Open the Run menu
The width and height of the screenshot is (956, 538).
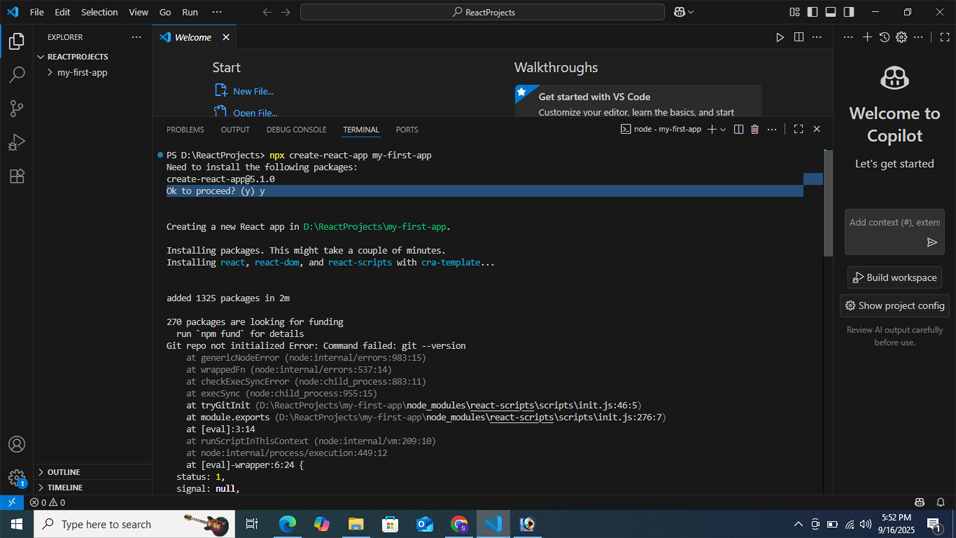coord(190,12)
